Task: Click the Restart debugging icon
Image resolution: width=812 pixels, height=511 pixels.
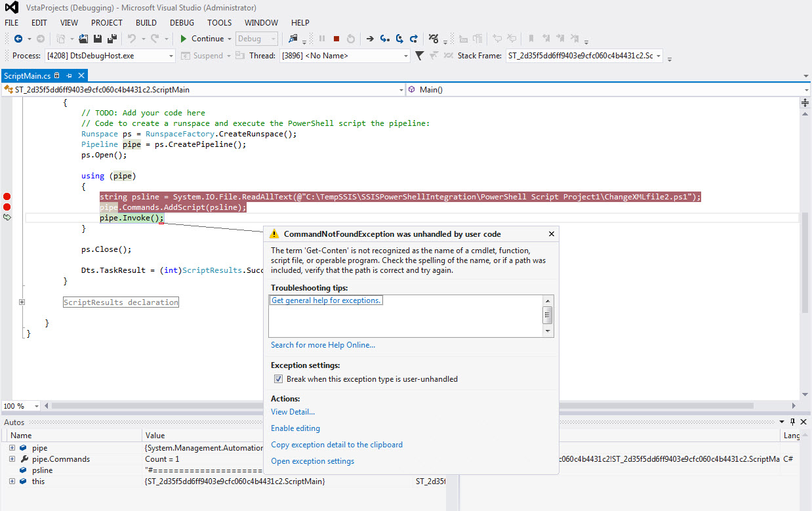Action: coord(351,39)
